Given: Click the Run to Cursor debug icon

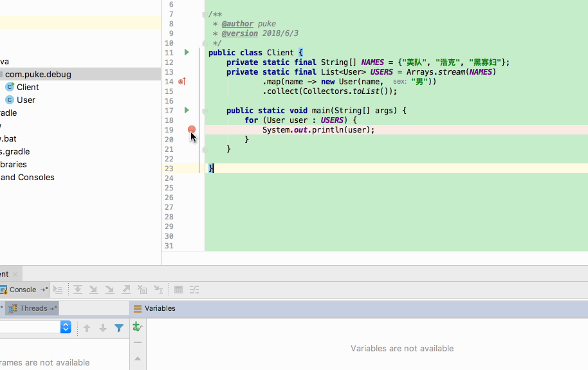Looking at the screenshot, I should [x=158, y=290].
